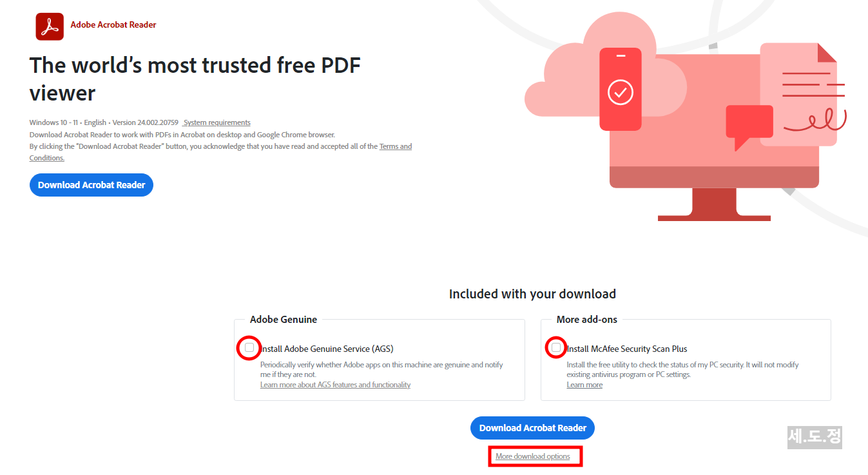The width and height of the screenshot is (868, 475).
Task: Click the checkmark circle on the phone illustration
Action: (x=621, y=92)
